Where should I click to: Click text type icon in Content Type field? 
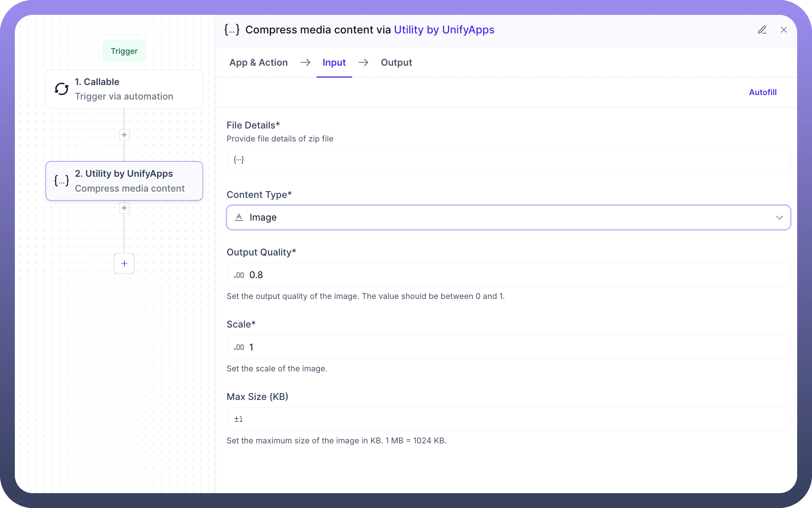pos(239,217)
